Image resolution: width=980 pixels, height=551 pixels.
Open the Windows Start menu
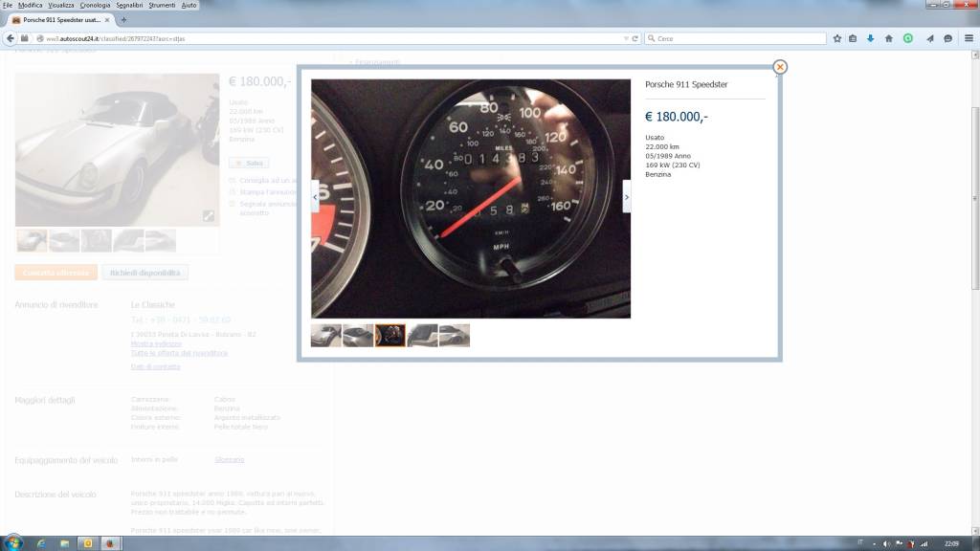click(12, 543)
